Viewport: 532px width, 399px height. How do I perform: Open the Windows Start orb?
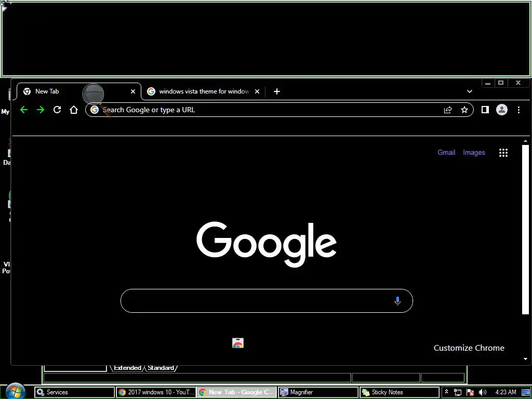[x=15, y=392]
